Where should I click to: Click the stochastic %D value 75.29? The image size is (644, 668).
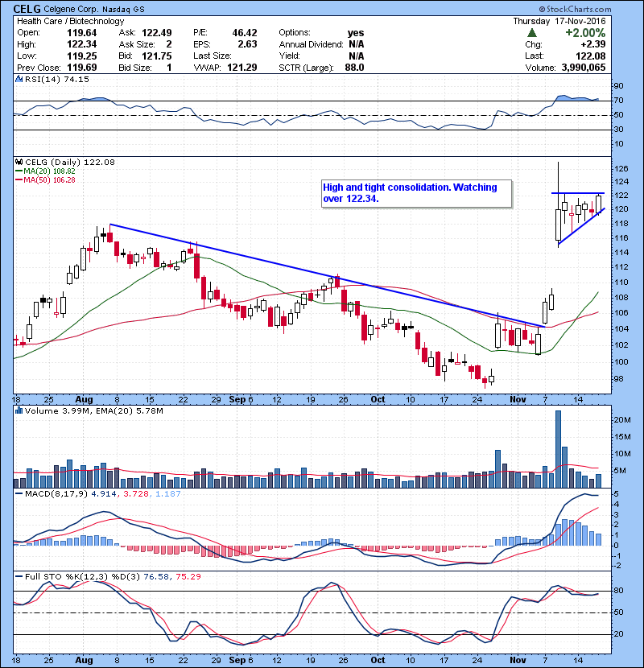click(x=188, y=576)
